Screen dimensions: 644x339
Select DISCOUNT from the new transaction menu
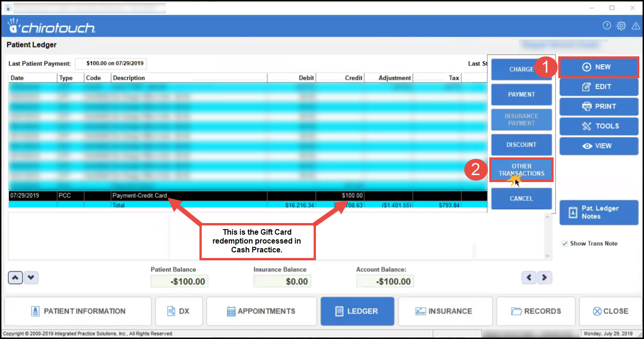(521, 145)
